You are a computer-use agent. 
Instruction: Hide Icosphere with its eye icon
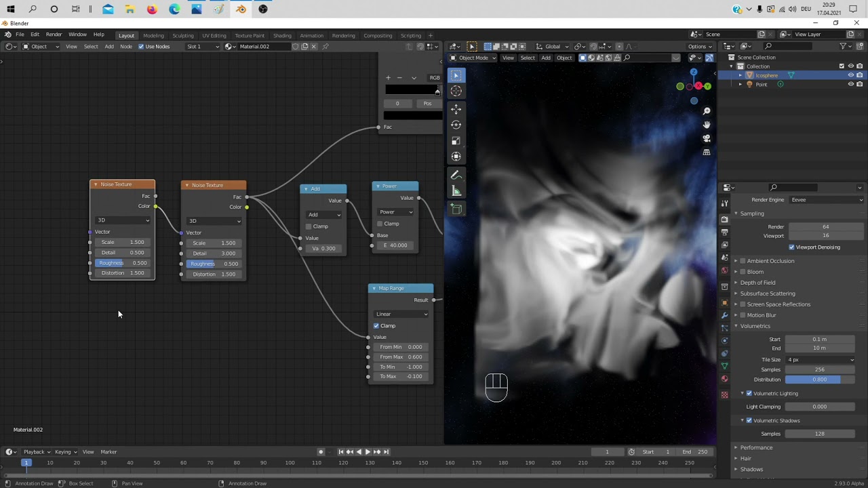pyautogui.click(x=850, y=75)
